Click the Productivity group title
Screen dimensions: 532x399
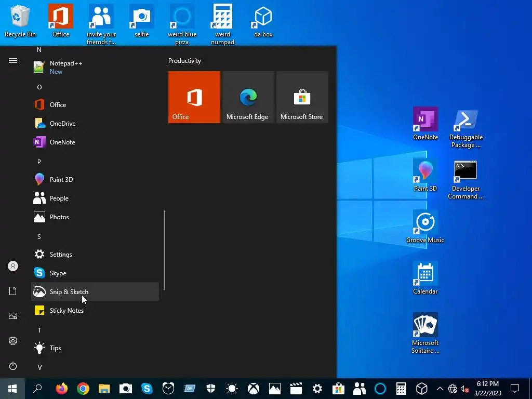click(x=184, y=61)
